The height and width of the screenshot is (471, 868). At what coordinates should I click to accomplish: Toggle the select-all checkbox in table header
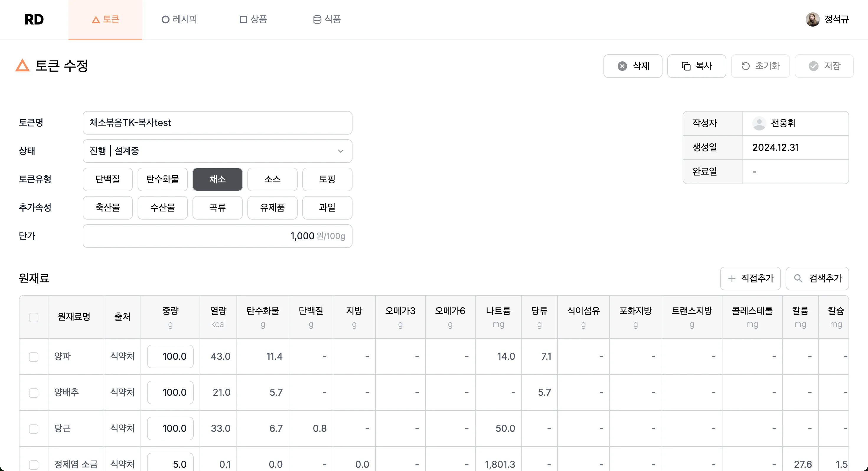pyautogui.click(x=34, y=317)
